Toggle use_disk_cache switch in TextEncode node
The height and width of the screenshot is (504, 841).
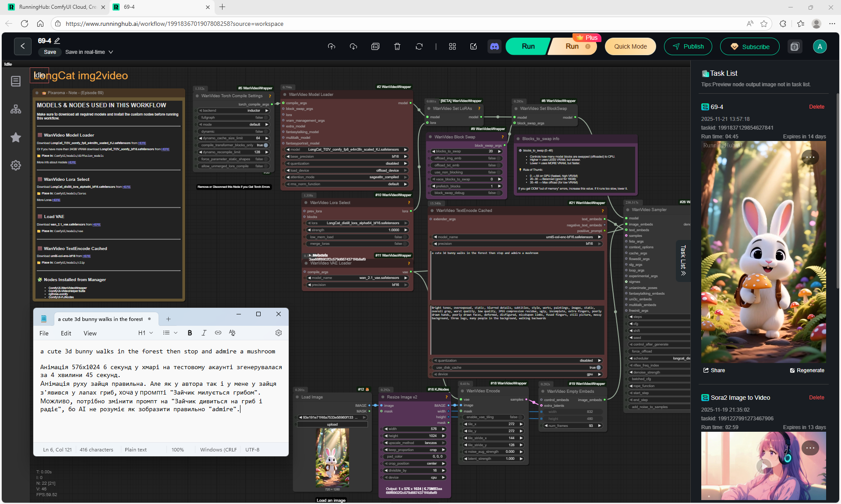pos(598,367)
